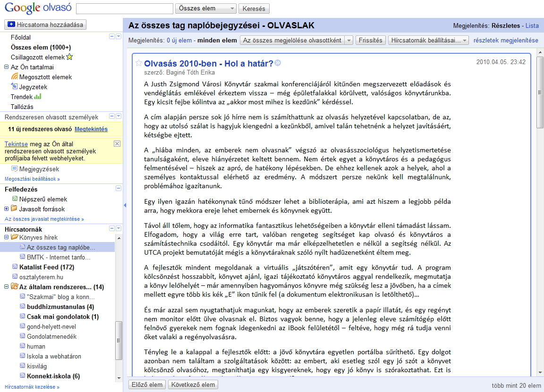This screenshot has height=392, width=544.
Task: Switch to Lista view
Action: coord(532,25)
